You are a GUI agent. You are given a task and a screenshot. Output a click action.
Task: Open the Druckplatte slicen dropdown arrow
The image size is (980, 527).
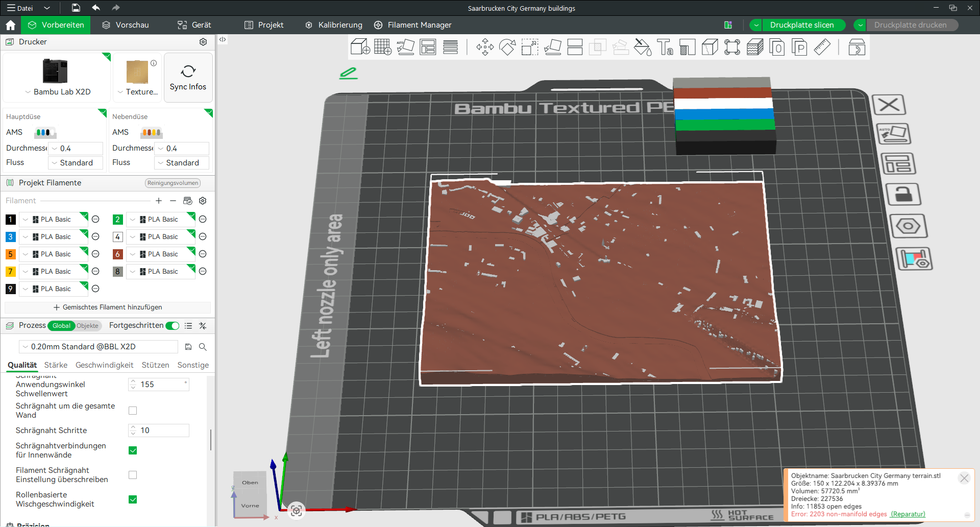[x=756, y=25]
